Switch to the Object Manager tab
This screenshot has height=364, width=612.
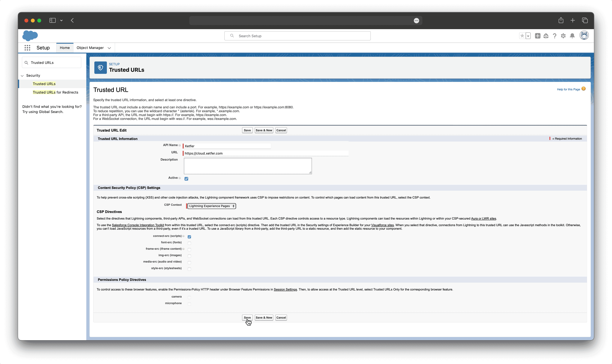pos(90,48)
